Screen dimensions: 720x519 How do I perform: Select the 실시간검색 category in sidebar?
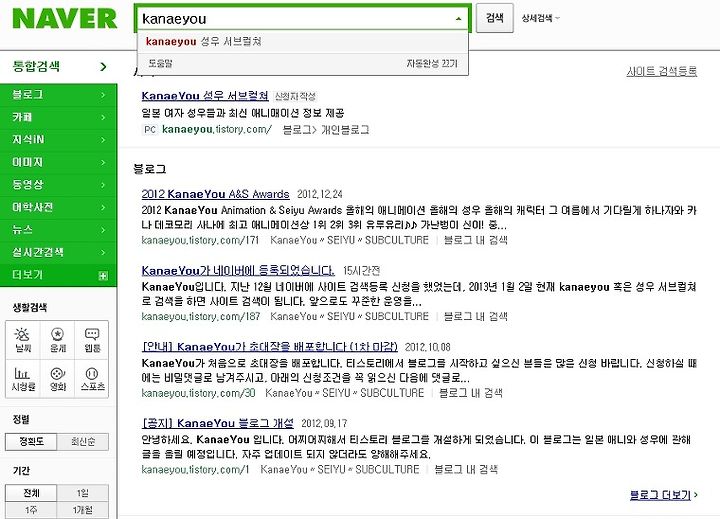59,252
